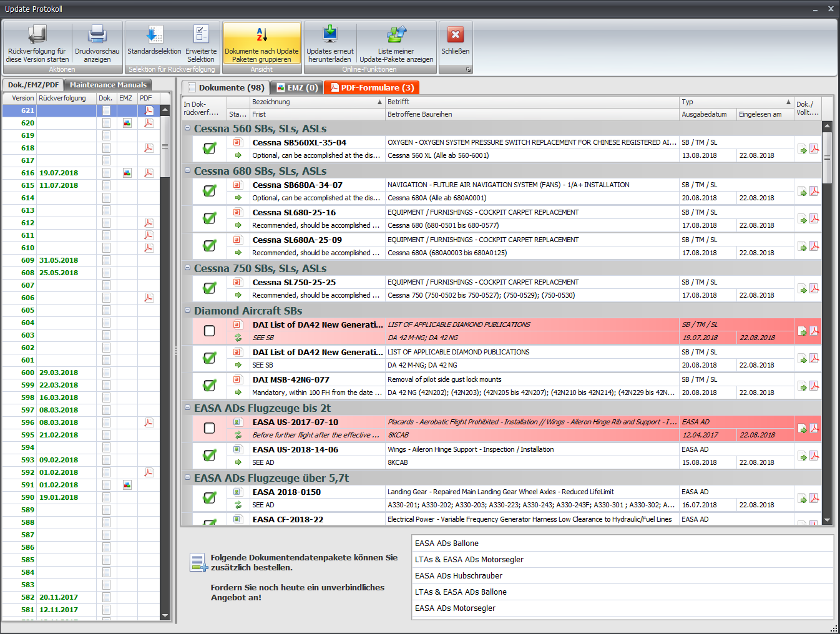Open EMZ icon for version 616

127,173
